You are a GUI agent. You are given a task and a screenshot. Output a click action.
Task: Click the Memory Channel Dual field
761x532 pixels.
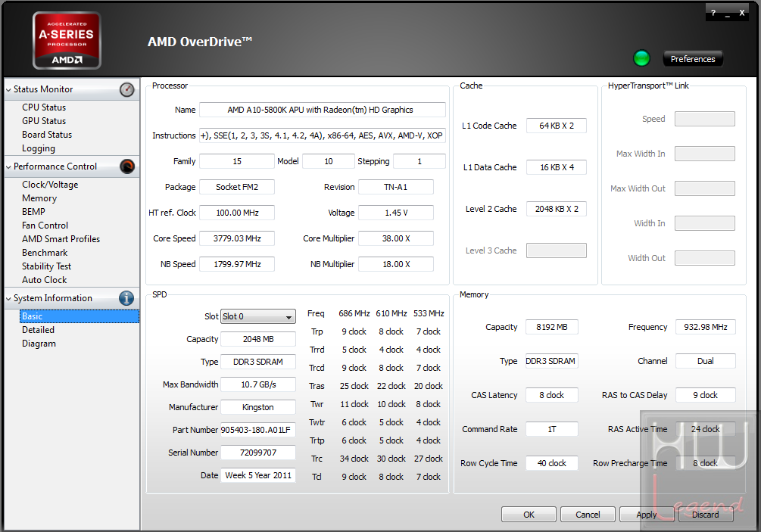[x=706, y=361]
